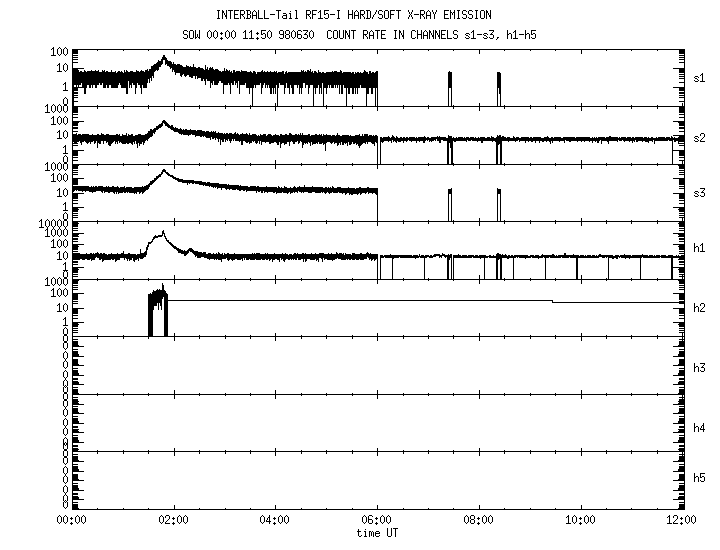720x550 pixels.
Task: Click the 08:00 time axis tick label
Action: [x=478, y=521]
